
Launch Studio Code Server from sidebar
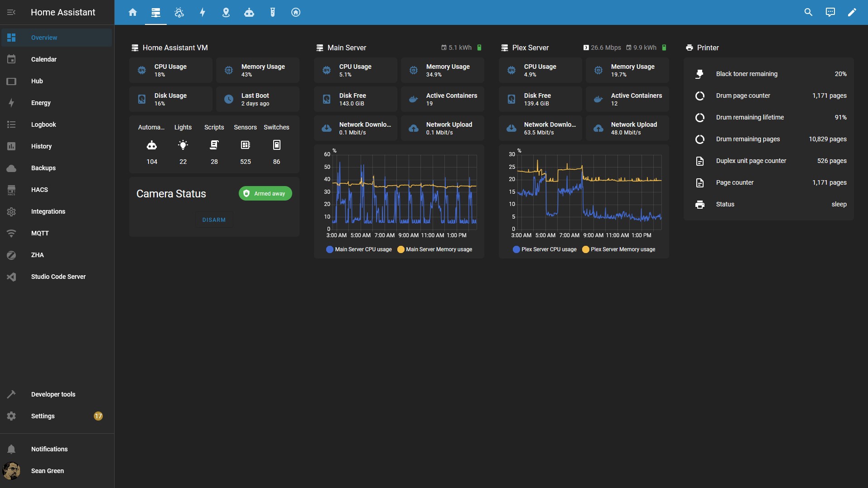pos(57,277)
